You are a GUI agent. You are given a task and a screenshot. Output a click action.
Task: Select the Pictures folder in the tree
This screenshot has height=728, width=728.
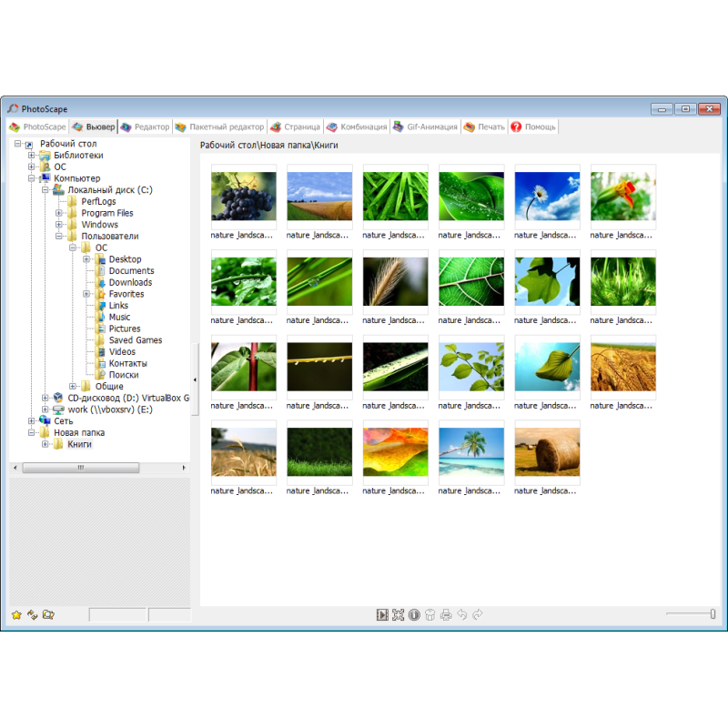(x=124, y=329)
